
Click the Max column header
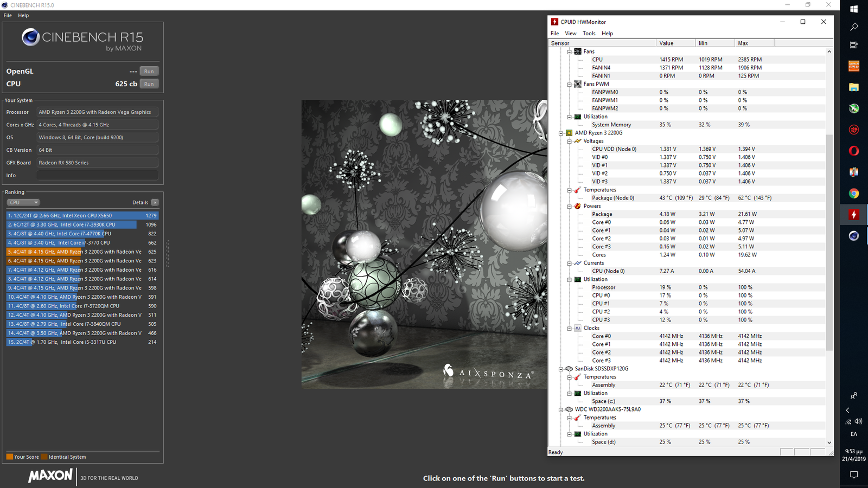pos(754,43)
